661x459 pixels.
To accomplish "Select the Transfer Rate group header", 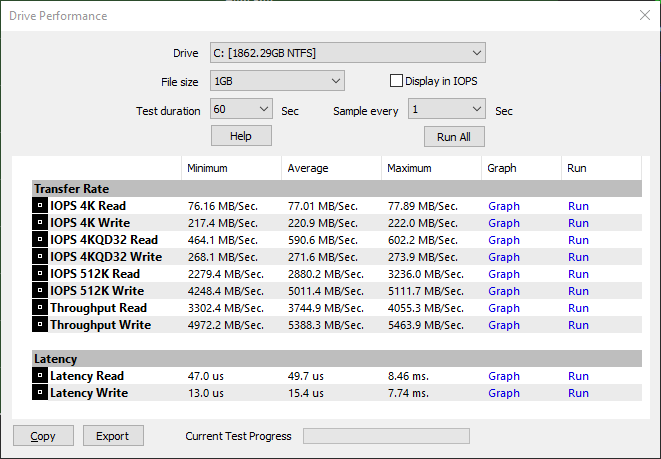I will click(x=337, y=188).
